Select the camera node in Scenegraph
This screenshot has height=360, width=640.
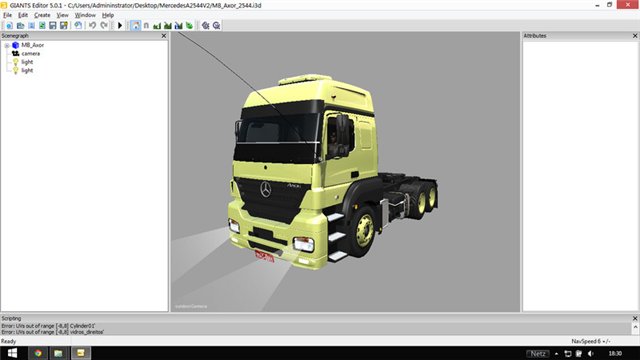(31, 53)
